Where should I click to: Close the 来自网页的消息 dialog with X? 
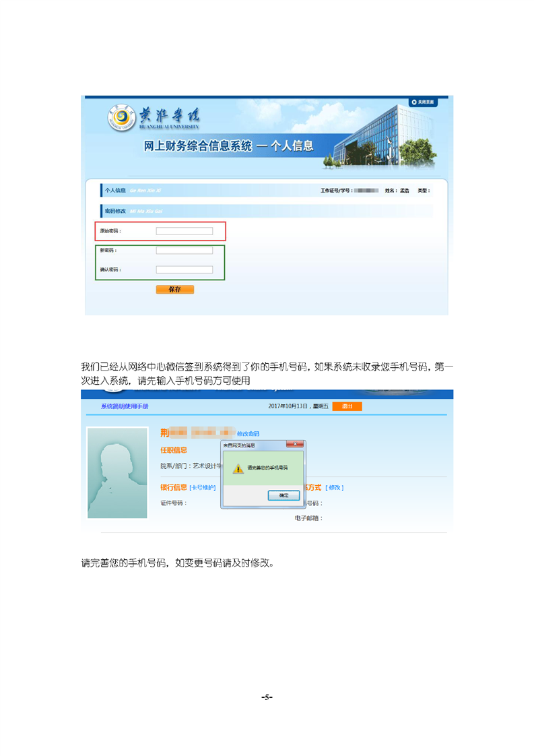coord(294,445)
